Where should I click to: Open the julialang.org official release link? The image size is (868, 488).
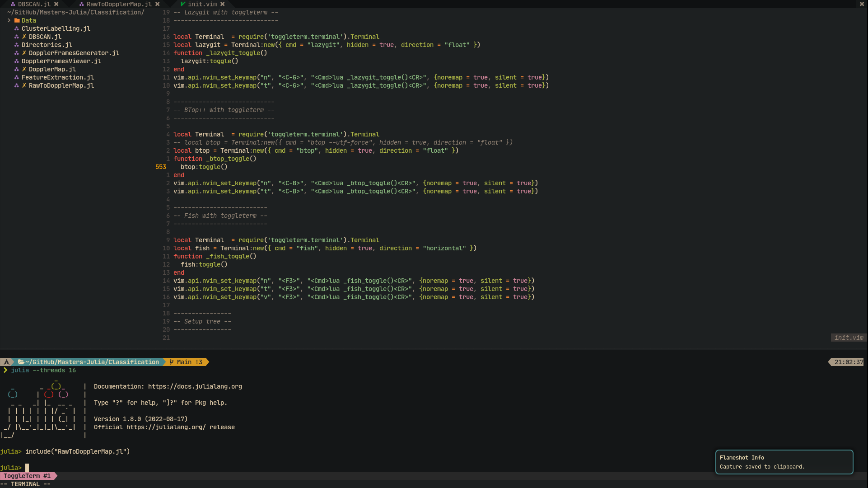(x=166, y=427)
